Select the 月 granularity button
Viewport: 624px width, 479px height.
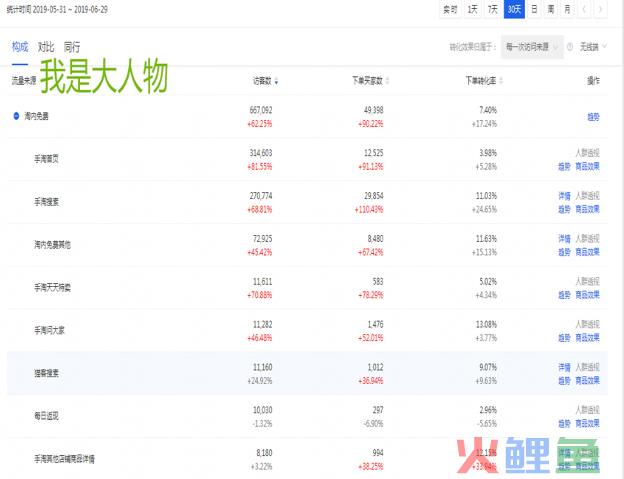coord(567,9)
